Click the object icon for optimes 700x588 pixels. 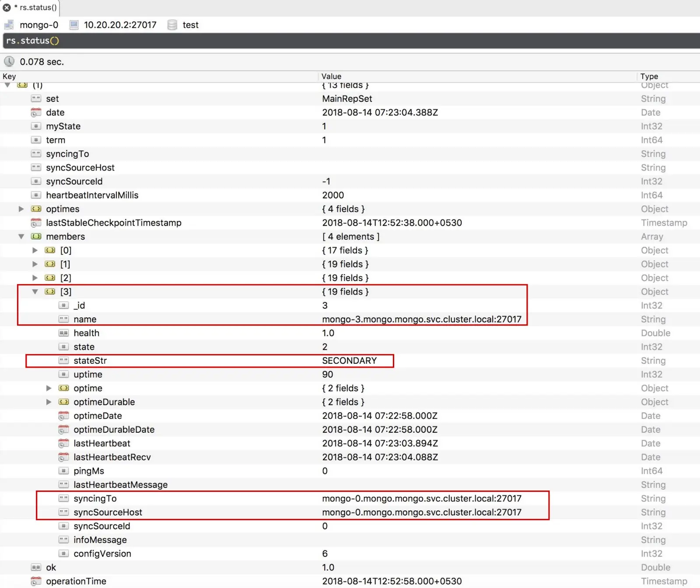(36, 209)
